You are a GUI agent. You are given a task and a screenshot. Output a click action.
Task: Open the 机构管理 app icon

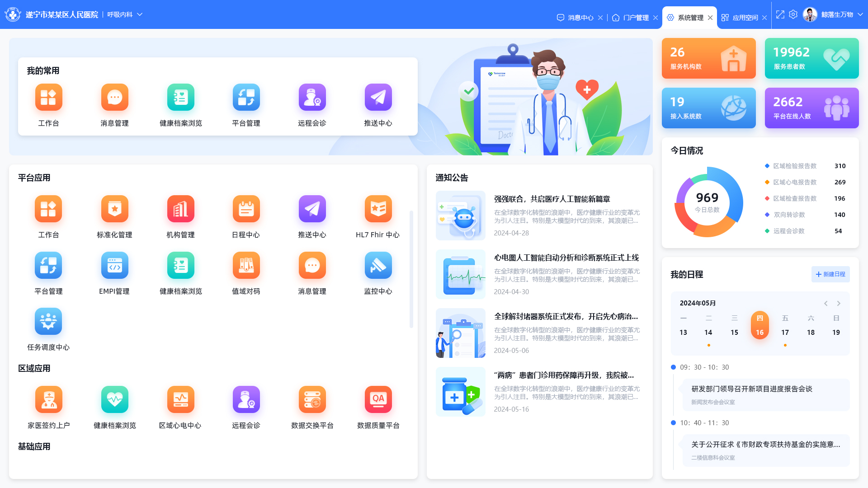tap(180, 209)
